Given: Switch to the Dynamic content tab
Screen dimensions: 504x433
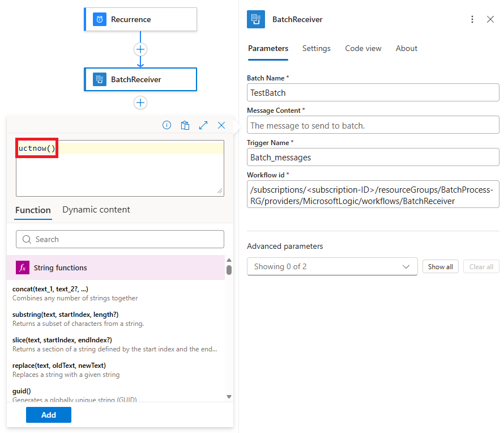Looking at the screenshot, I should click(96, 210).
